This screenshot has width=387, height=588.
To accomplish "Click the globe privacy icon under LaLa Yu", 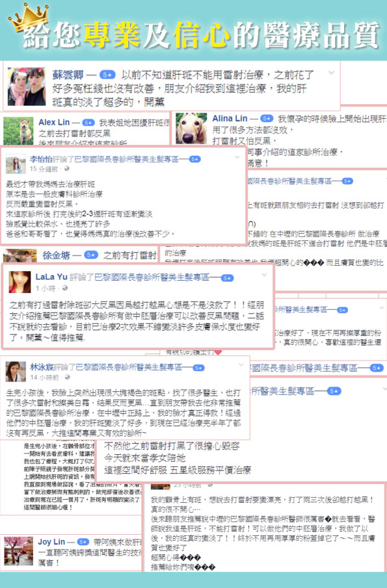I will pos(64,288).
